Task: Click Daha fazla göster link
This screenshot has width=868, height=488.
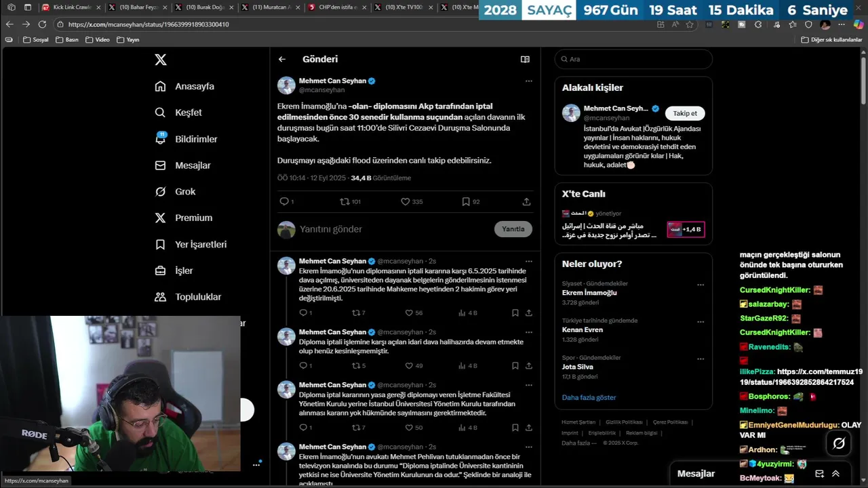Action: (589, 397)
